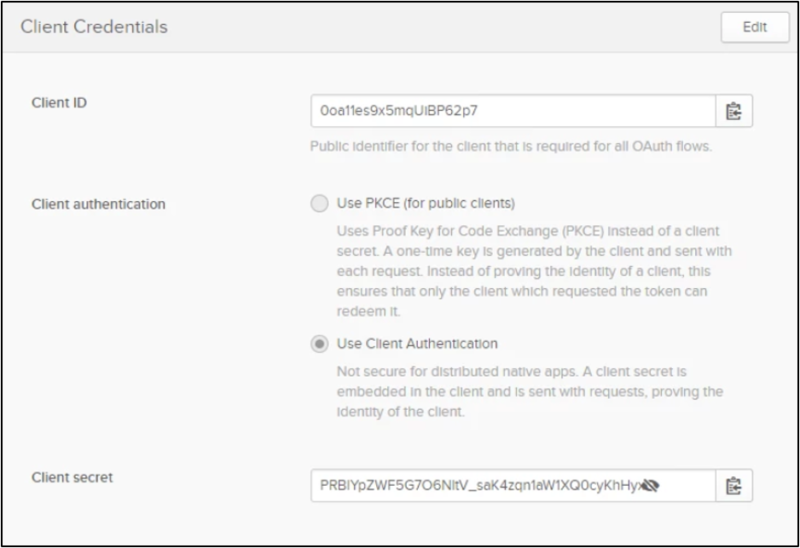This screenshot has height=548, width=800.
Task: Focus the Client secret text field
Action: pyautogui.click(x=513, y=485)
